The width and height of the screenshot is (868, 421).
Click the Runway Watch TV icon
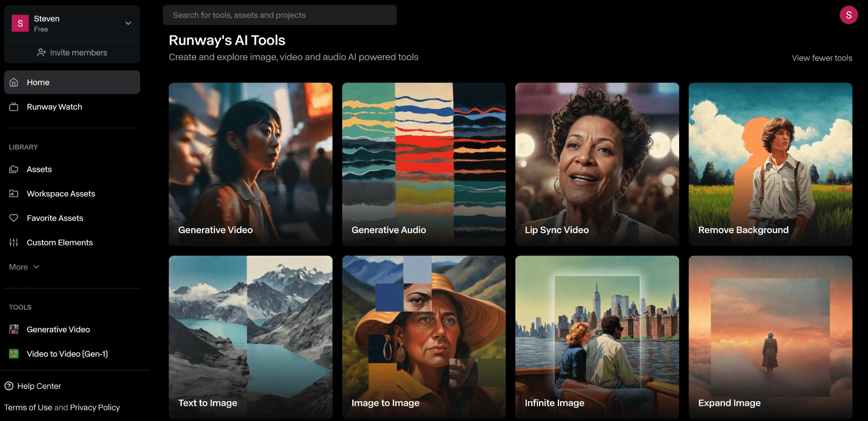point(14,107)
